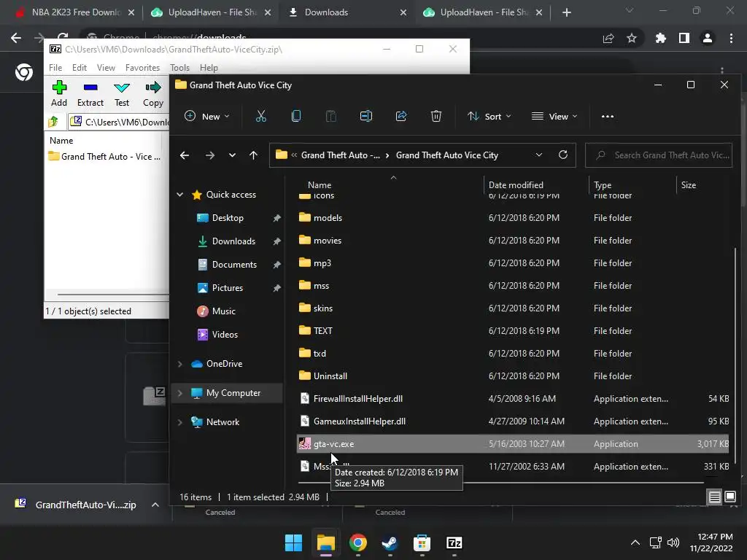Screen dimensions: 747x560
Task: Click Grand Theft Auto breadcrumb parent folder
Action: tap(340, 155)
